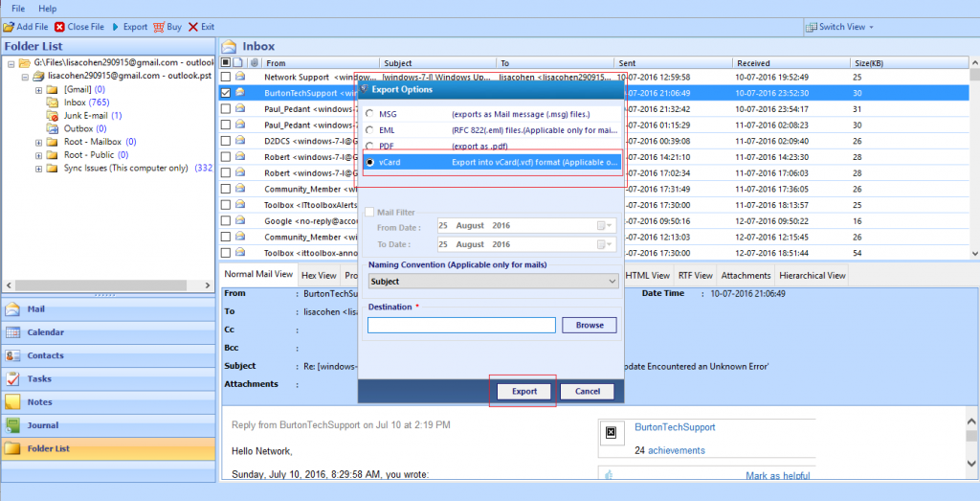The width and height of the screenshot is (980, 501).
Task: Sort the list by Received column header
Action: [x=791, y=63]
